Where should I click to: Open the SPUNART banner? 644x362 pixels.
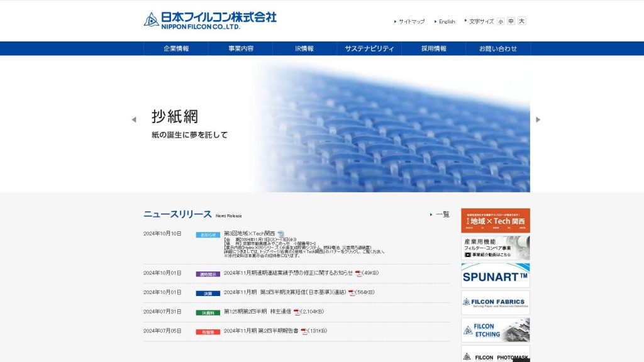point(496,275)
